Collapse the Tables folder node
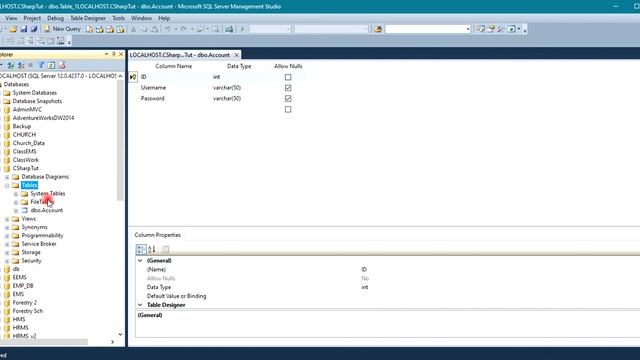The height and width of the screenshot is (360, 640). tap(7, 185)
